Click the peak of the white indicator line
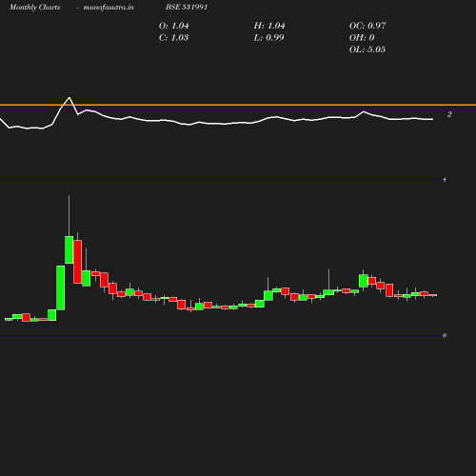The width and height of the screenshot is (476, 476). (69, 98)
